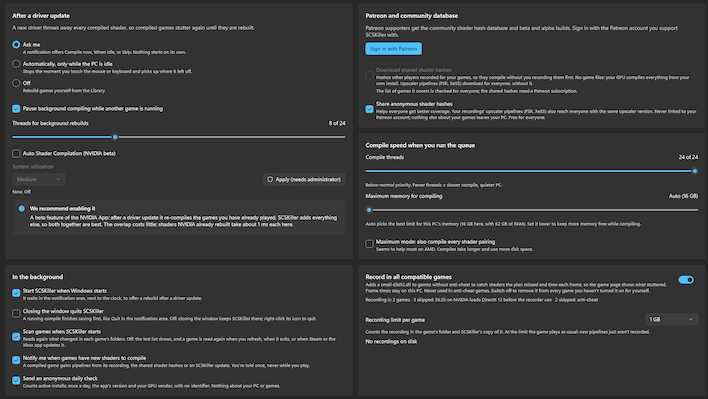This screenshot has width=708, height=399.
Task: Click 'No recordings on disk' text
Action: (391, 341)
